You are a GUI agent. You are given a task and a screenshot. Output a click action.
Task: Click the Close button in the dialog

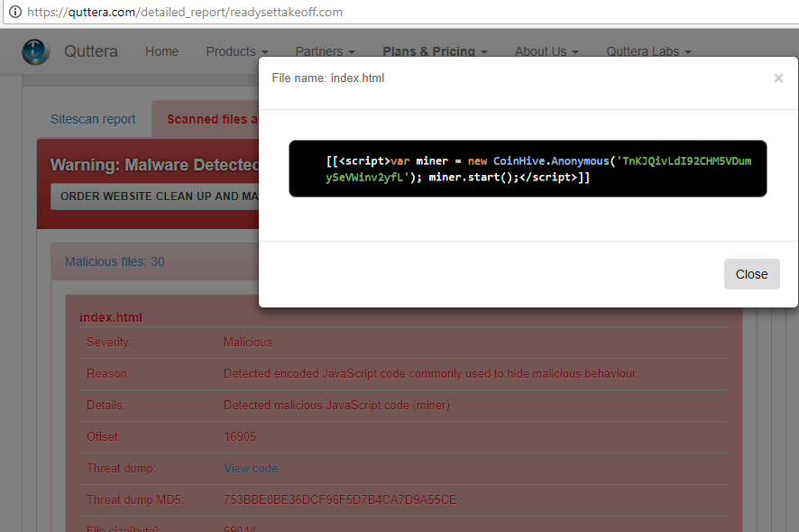pyautogui.click(x=751, y=274)
